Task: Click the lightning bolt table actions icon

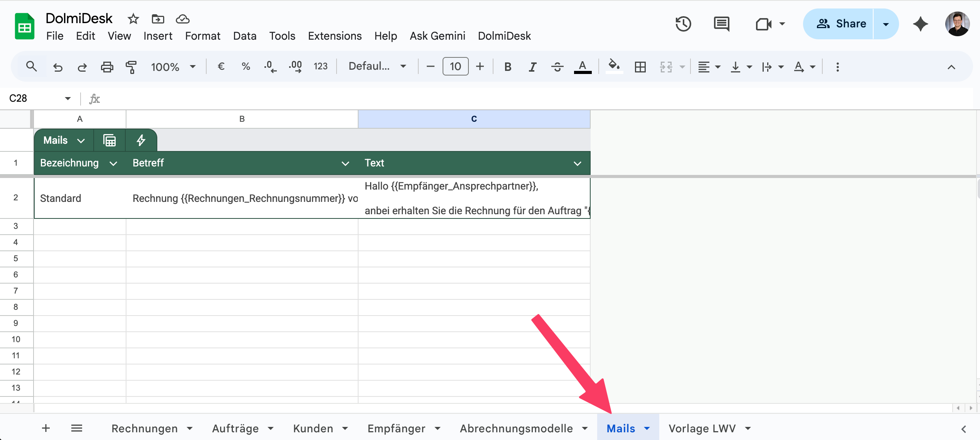Action: click(x=141, y=140)
